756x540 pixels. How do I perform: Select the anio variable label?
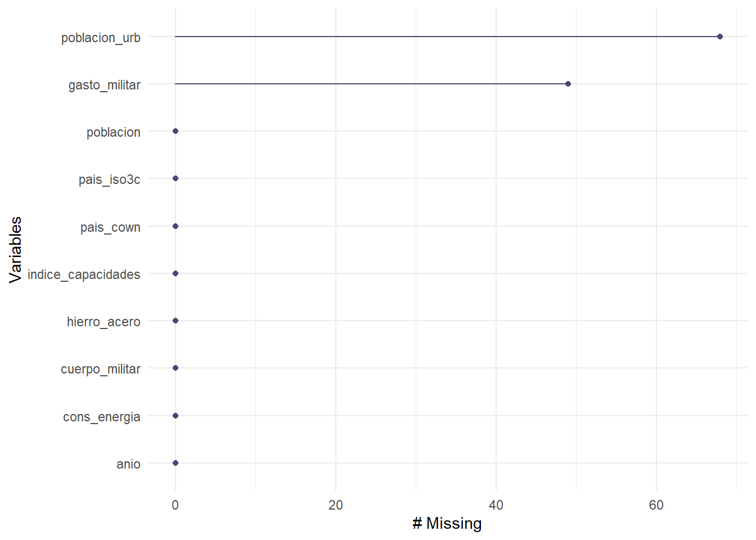128,464
